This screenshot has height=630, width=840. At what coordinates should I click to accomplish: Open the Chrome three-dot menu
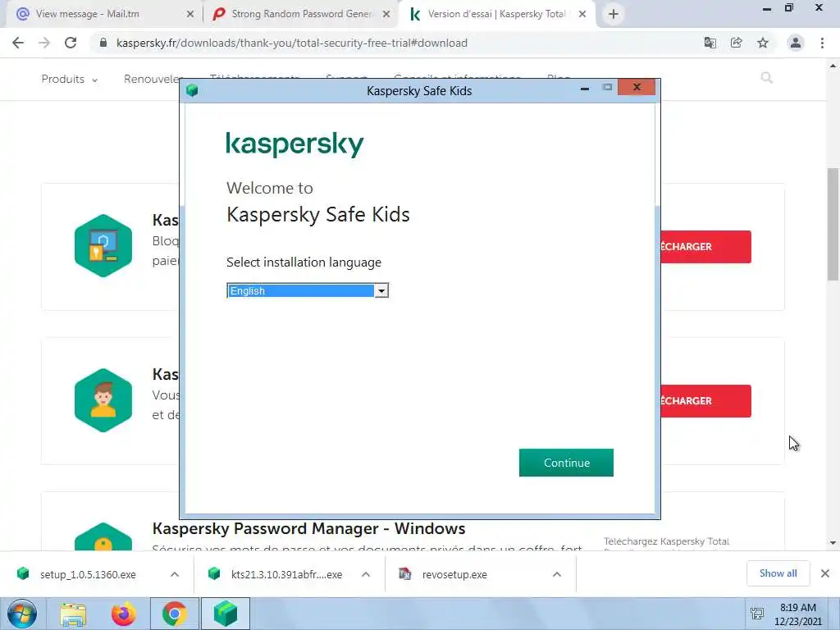point(822,43)
